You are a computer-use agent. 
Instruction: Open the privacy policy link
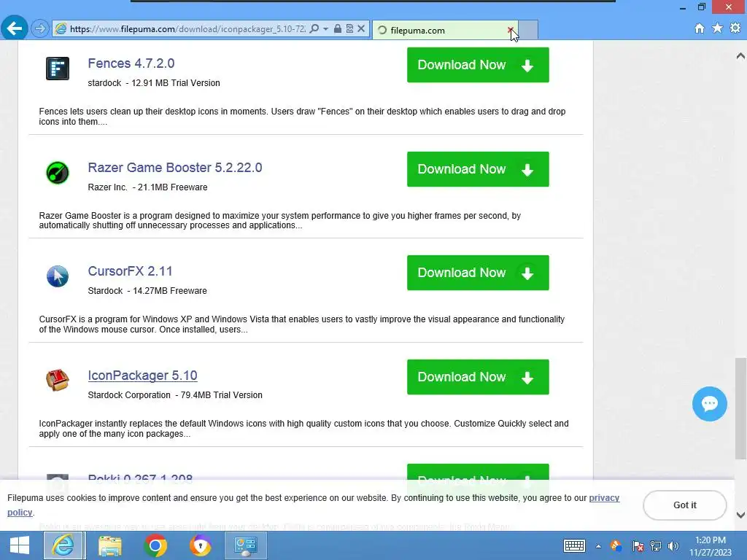point(604,498)
